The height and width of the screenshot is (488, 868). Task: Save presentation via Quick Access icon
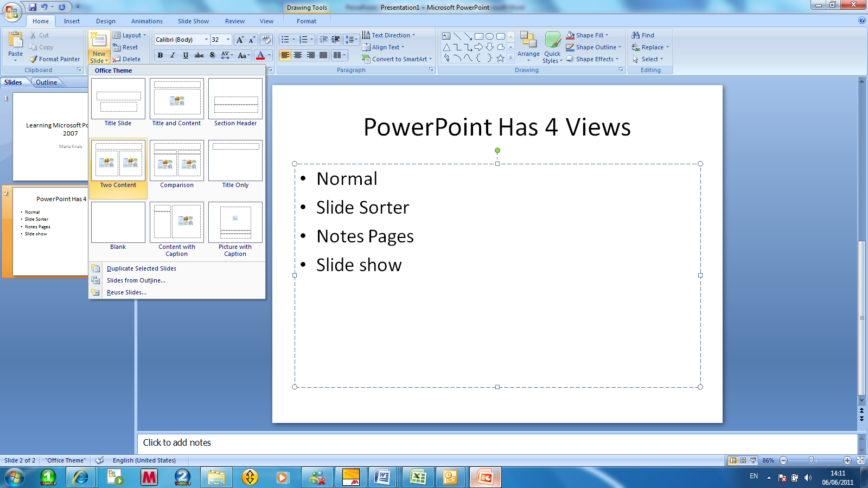coord(33,7)
